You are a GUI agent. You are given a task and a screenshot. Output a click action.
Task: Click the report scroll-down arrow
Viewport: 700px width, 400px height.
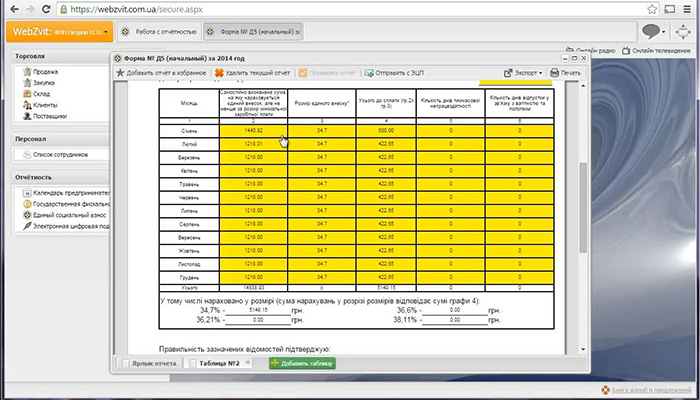pos(583,349)
